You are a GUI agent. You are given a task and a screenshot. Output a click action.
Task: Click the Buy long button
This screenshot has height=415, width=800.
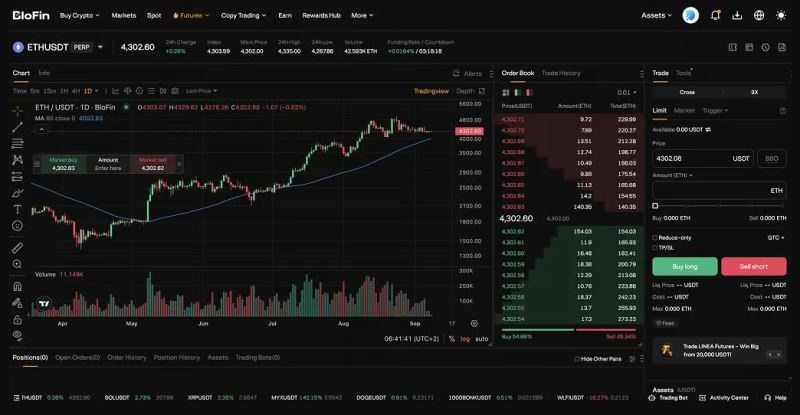685,266
